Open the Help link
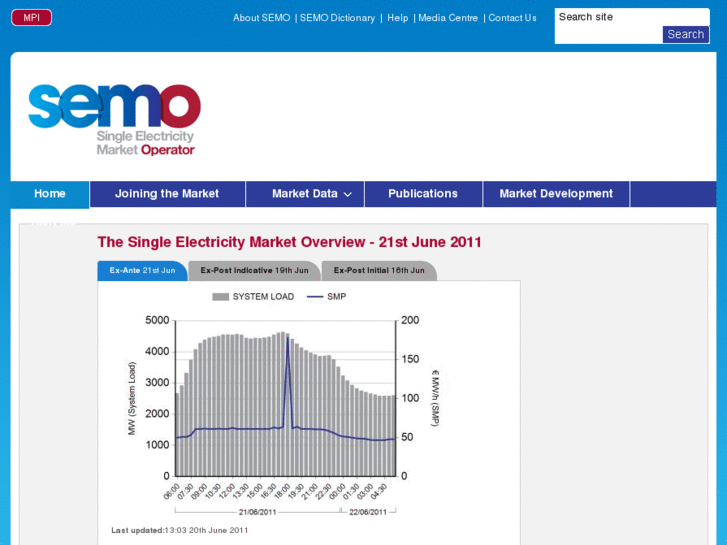 click(x=398, y=18)
